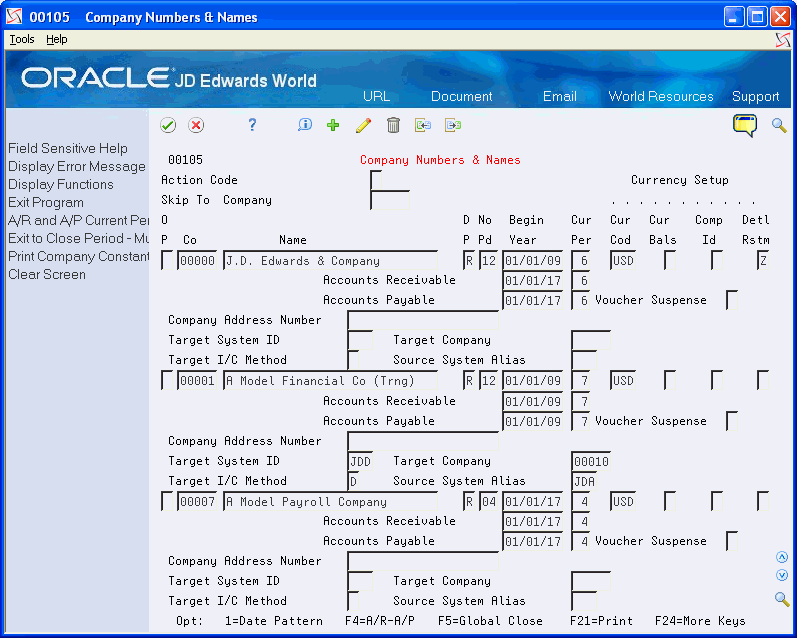
Task: Open the Email banner link
Action: [x=560, y=96]
